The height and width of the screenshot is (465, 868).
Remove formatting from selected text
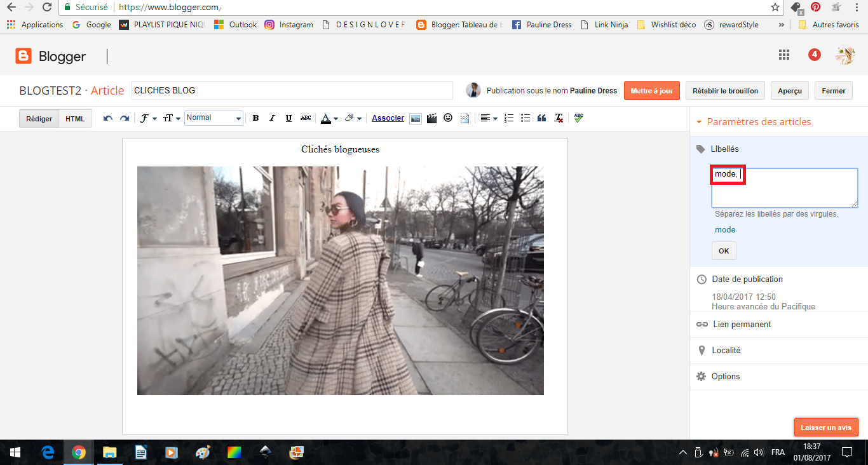pos(559,118)
